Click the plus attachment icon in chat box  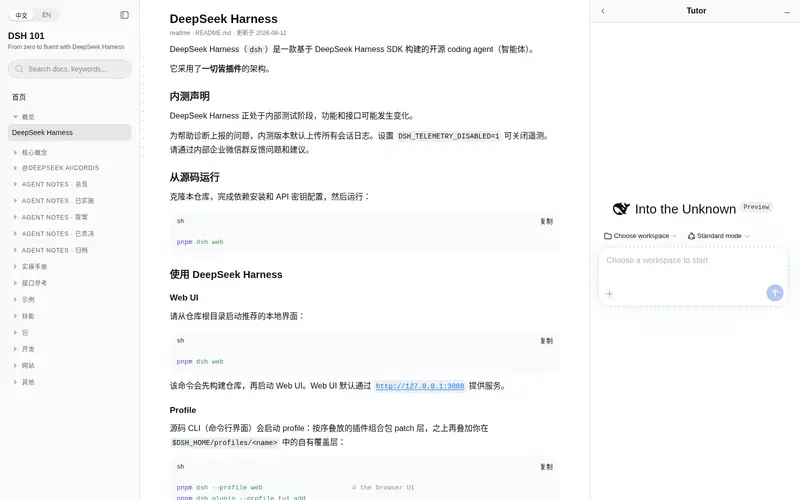tap(609, 294)
